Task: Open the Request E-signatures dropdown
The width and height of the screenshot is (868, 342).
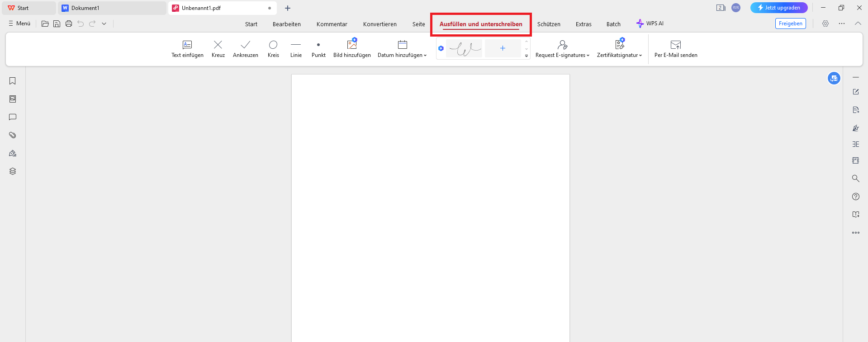Action: (562, 49)
